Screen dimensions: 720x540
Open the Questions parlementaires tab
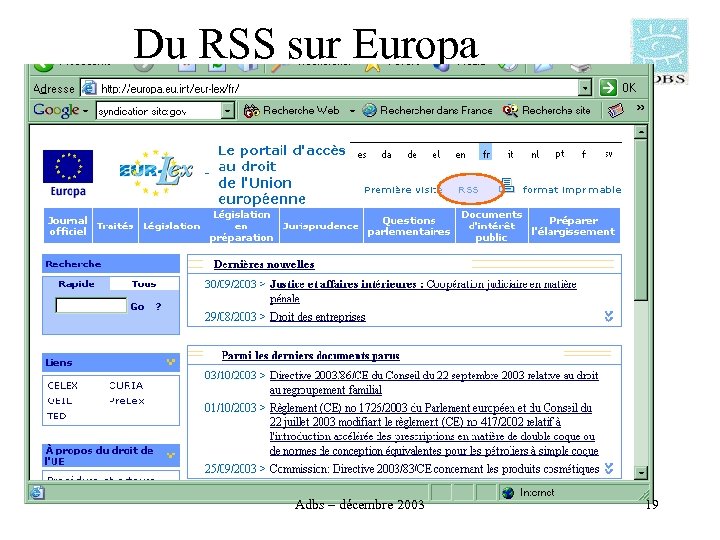click(409, 225)
